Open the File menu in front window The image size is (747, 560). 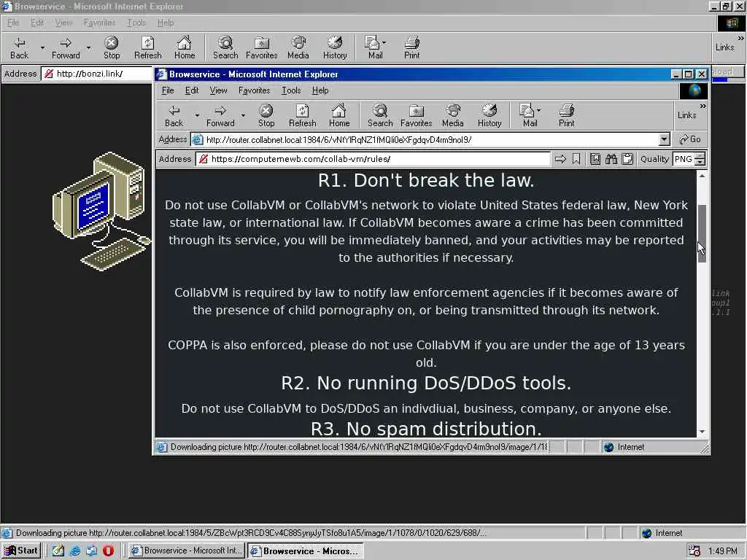tap(168, 90)
